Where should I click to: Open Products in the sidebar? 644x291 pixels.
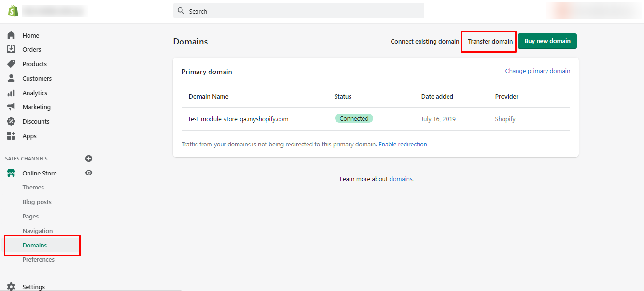click(35, 64)
